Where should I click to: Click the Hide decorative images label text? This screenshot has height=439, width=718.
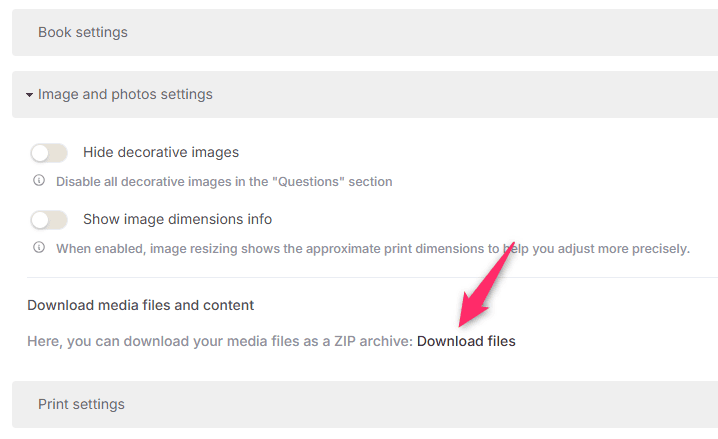tap(160, 153)
